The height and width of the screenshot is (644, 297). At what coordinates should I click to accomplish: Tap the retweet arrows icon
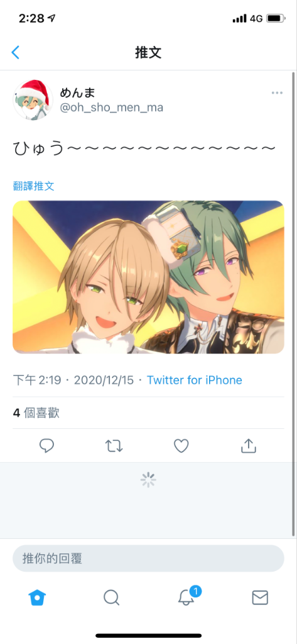[x=114, y=446]
